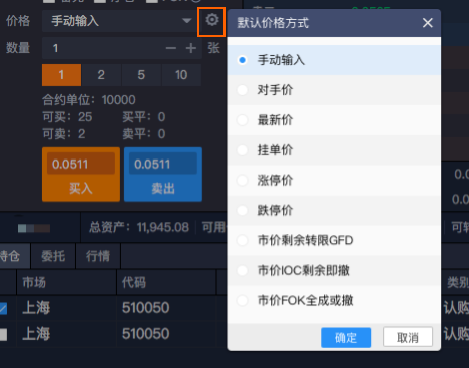
Task: Click the blue 卖出 sell button
Action: pyautogui.click(x=163, y=174)
